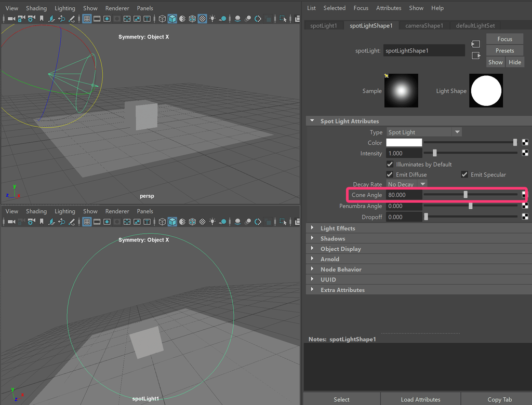Image resolution: width=532 pixels, height=405 pixels.
Task: Toggle Grid icon in spotLight1 panel toolbar
Action: [x=87, y=222]
